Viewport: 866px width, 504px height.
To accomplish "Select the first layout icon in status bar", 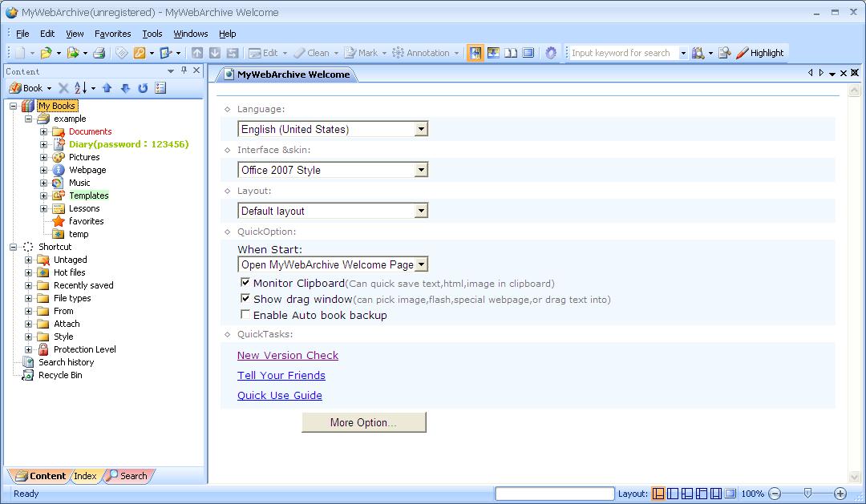I will (x=658, y=494).
